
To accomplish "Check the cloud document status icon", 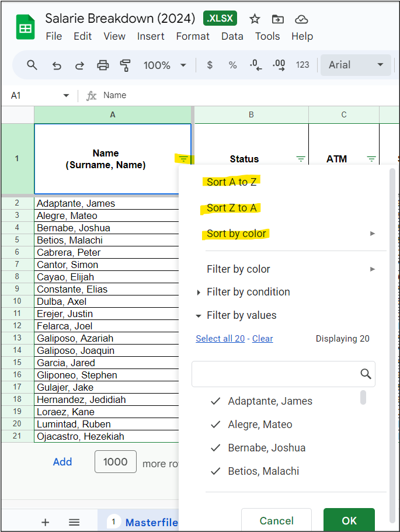I will click(301, 19).
